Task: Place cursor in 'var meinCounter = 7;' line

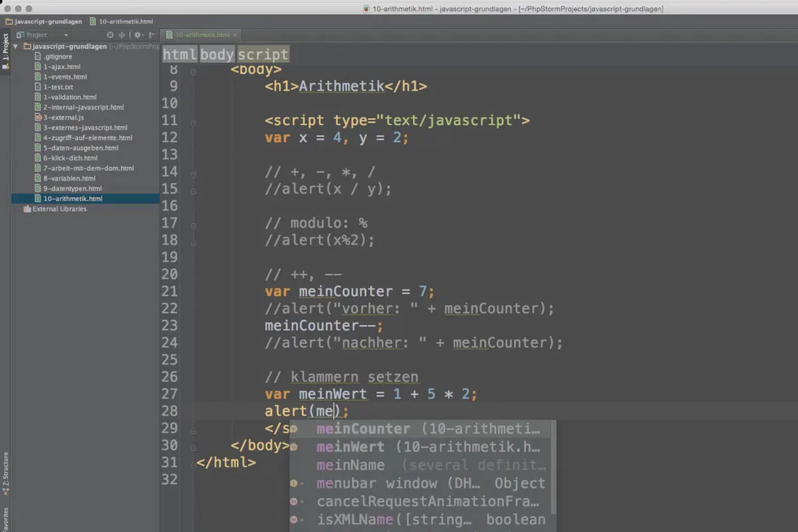Action: coord(349,291)
